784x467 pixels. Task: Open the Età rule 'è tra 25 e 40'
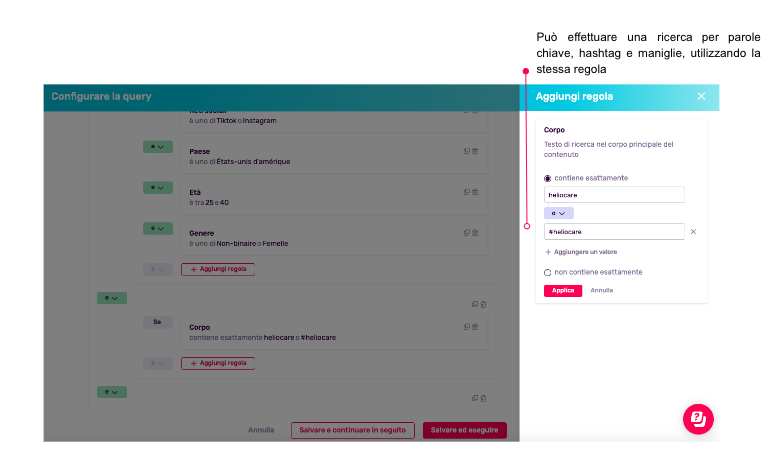(x=334, y=198)
